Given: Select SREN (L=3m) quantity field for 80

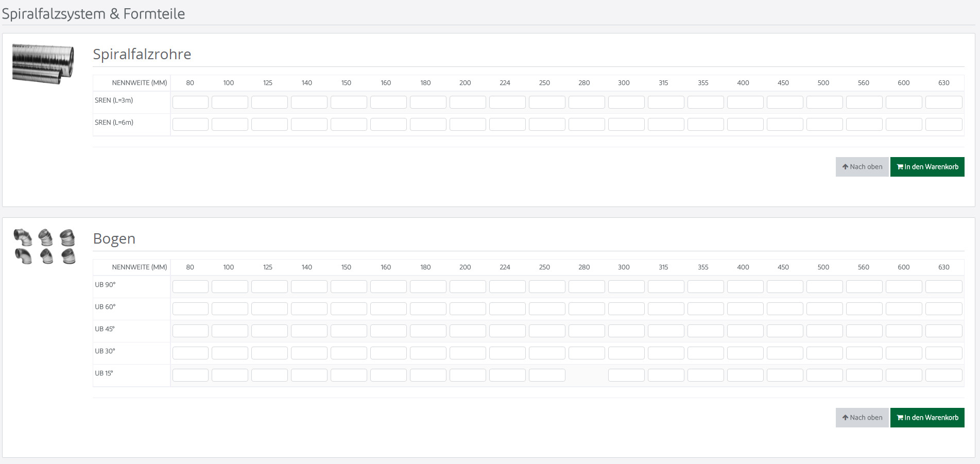Looking at the screenshot, I should [x=191, y=102].
